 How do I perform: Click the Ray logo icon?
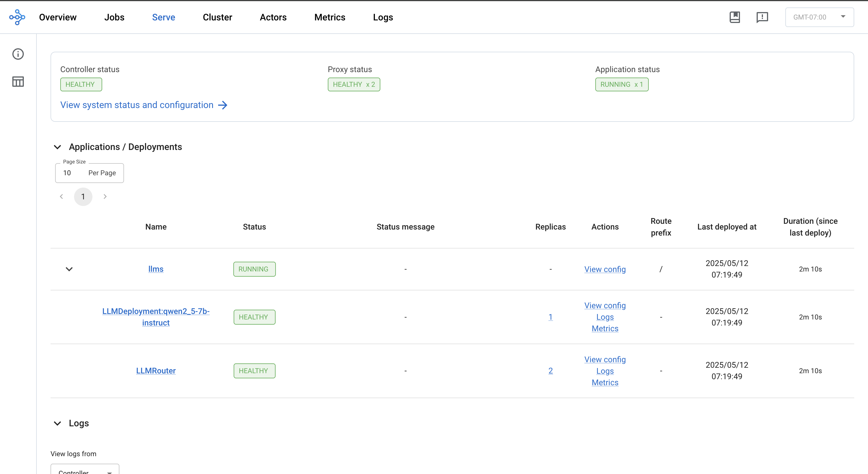(17, 17)
